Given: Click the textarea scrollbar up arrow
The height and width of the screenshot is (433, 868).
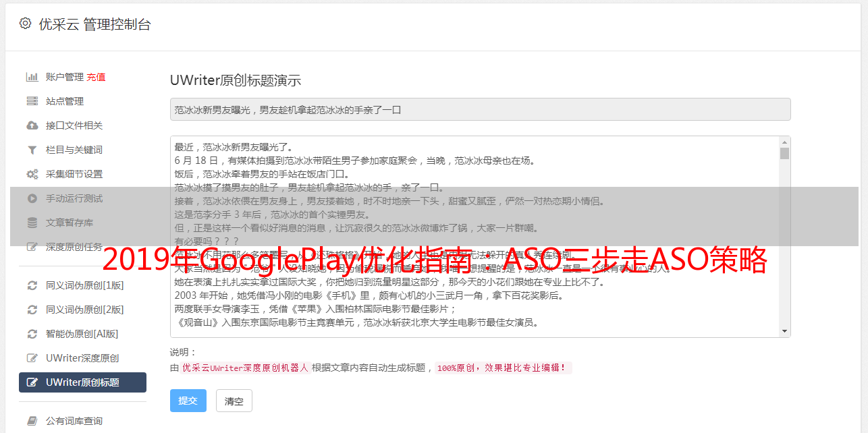Looking at the screenshot, I should (x=784, y=142).
